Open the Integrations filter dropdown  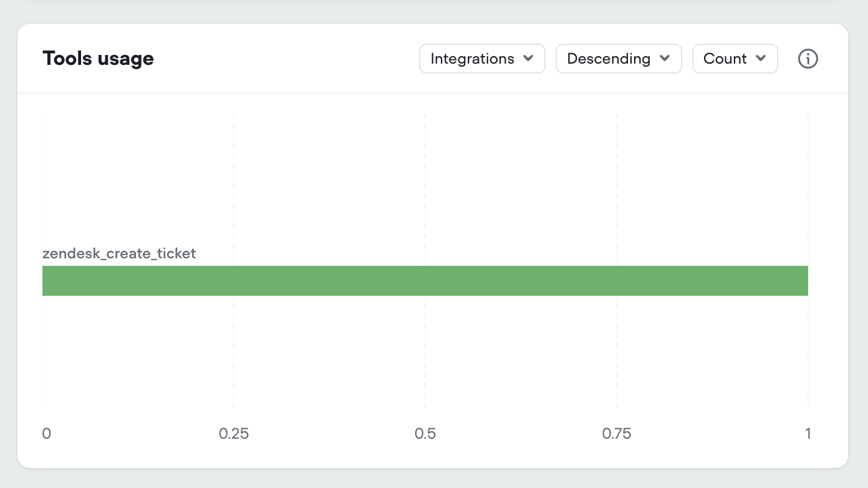[x=482, y=58]
